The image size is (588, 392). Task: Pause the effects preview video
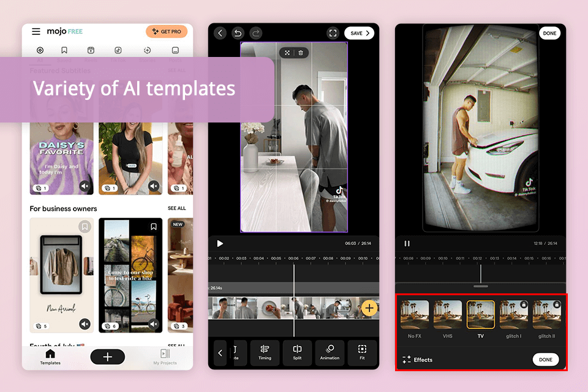(x=407, y=243)
